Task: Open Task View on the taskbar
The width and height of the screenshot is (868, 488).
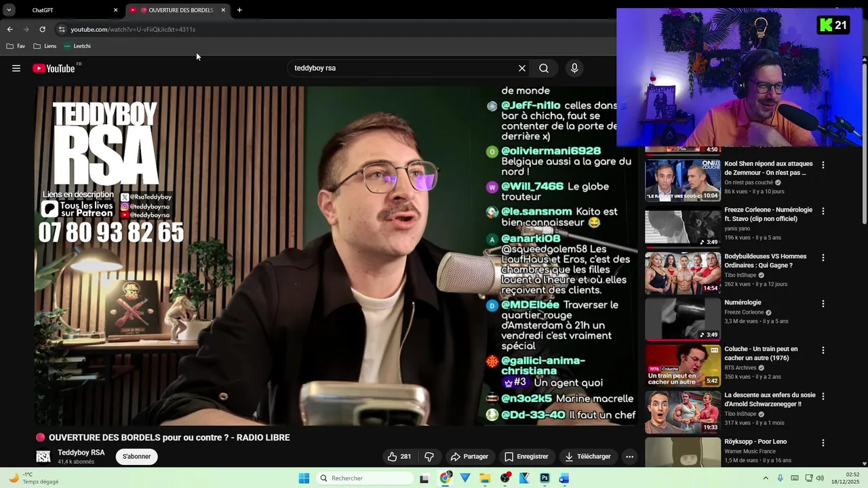Action: (x=425, y=479)
